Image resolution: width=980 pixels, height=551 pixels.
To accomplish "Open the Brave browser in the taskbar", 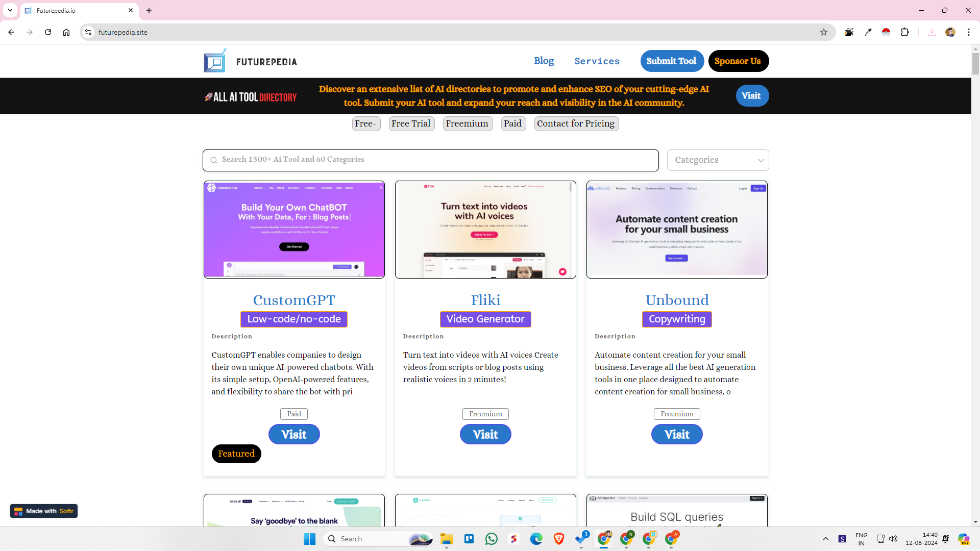I will (558, 539).
